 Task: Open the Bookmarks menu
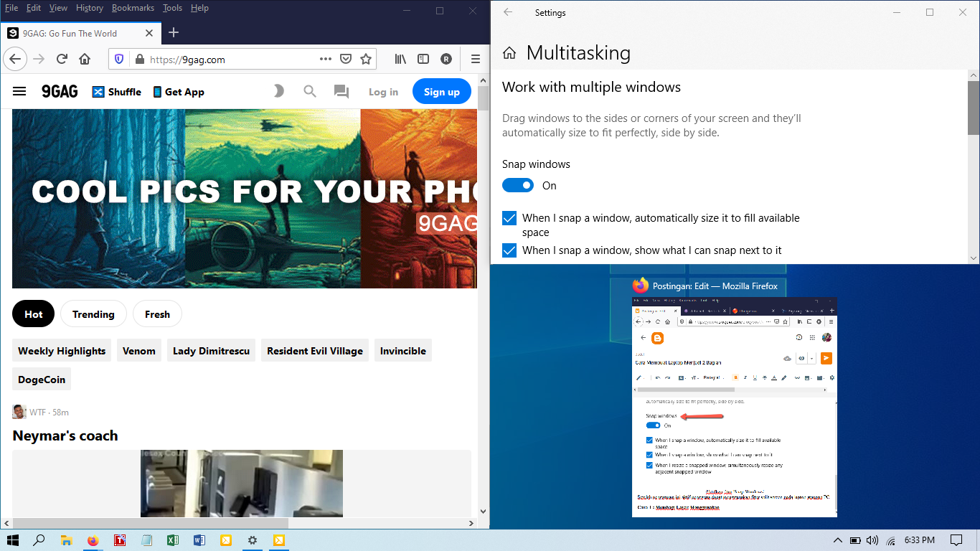(x=133, y=8)
